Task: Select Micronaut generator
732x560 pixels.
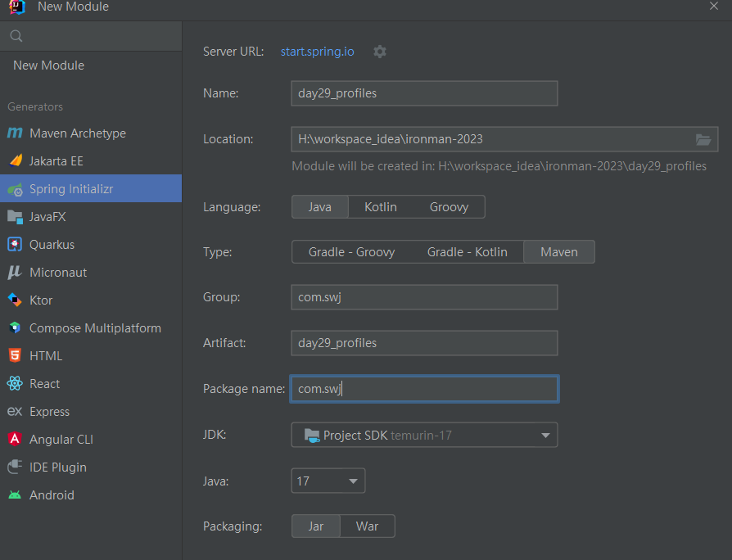Action: (x=91, y=273)
